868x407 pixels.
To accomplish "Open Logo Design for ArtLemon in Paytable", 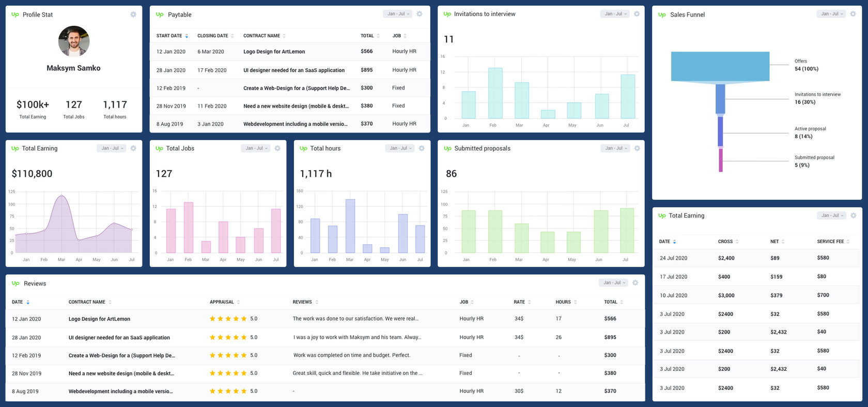I will (274, 52).
